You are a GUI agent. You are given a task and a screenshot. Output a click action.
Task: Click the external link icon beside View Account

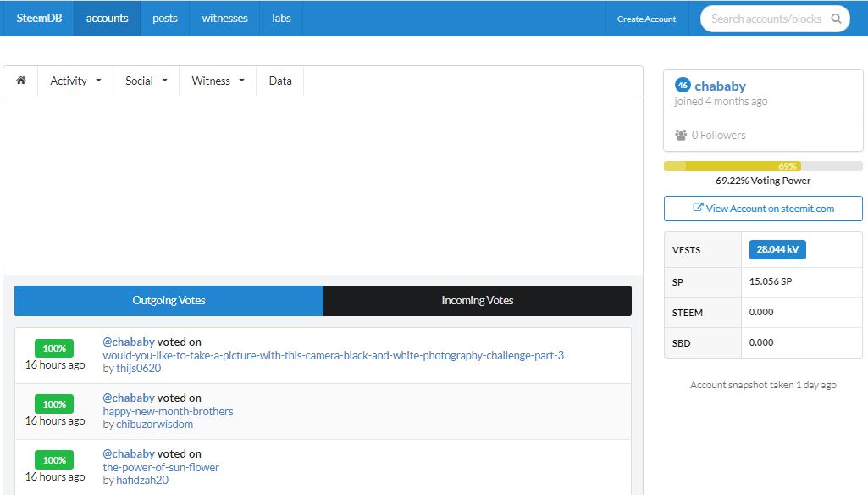[x=698, y=208]
